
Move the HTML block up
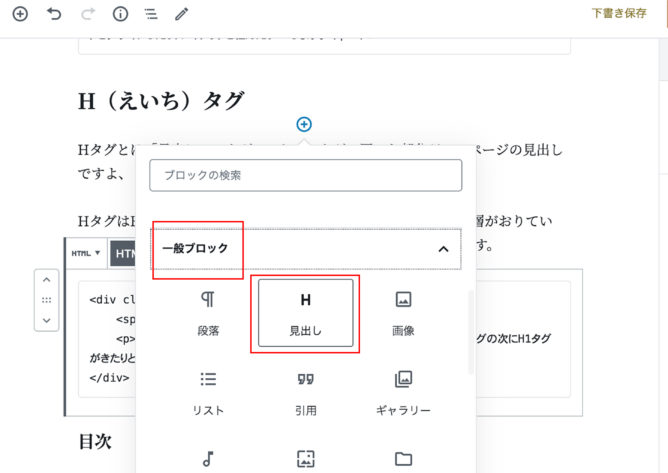46,280
